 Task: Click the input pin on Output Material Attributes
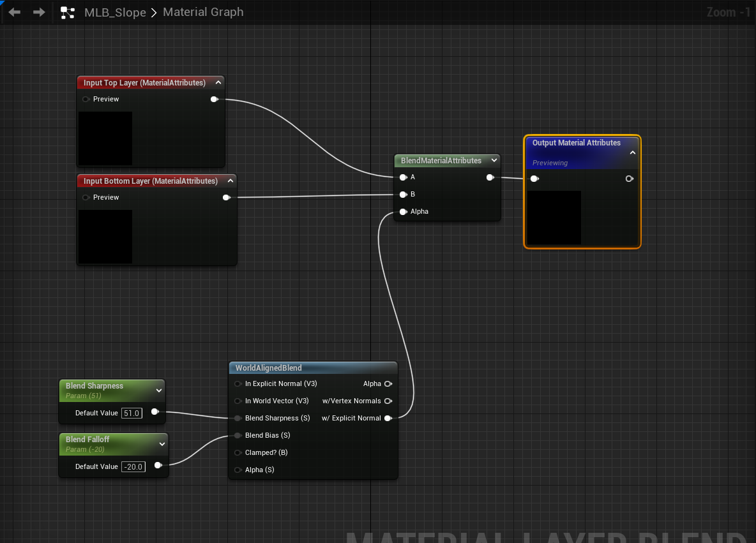point(534,179)
